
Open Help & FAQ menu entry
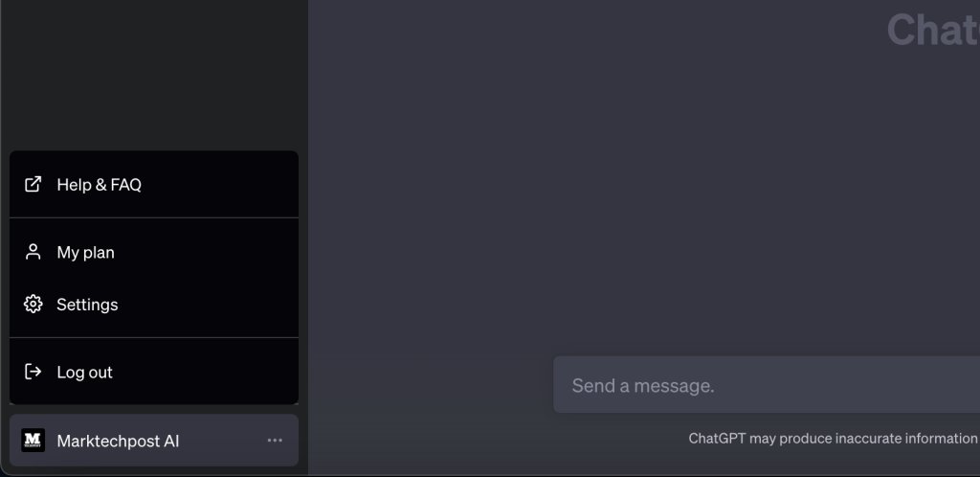click(154, 185)
